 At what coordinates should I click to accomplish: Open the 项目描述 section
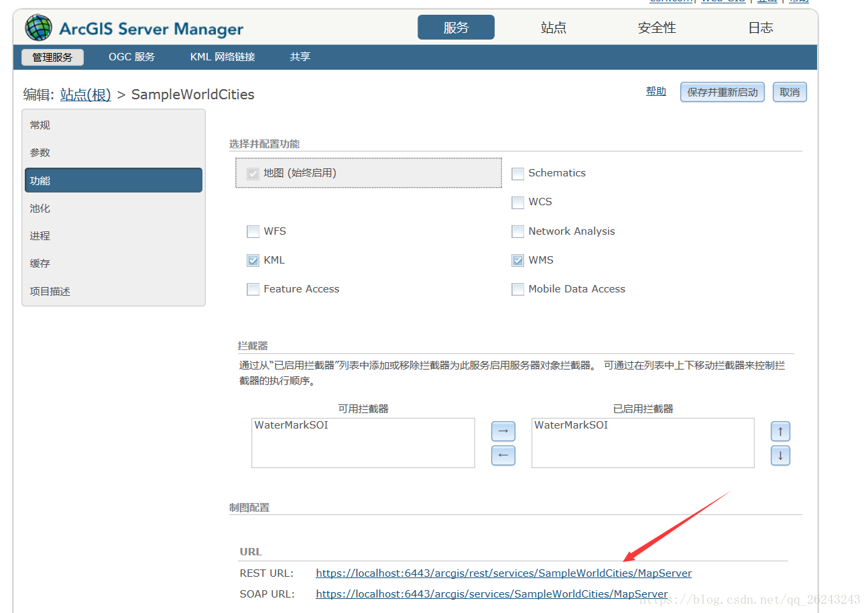click(x=113, y=292)
